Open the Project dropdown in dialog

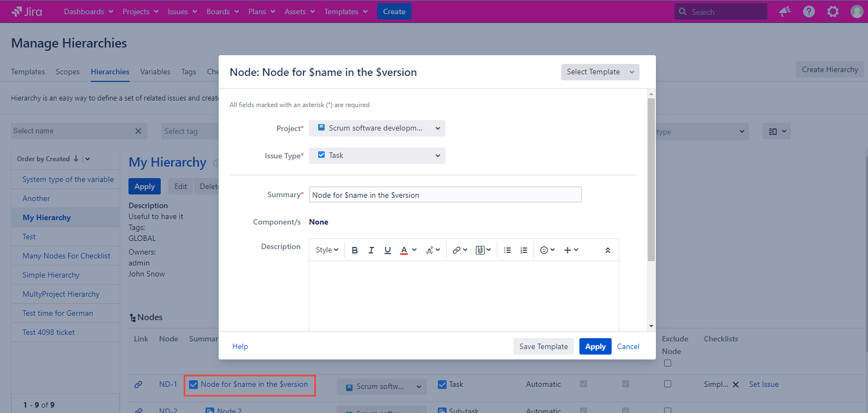pyautogui.click(x=377, y=128)
